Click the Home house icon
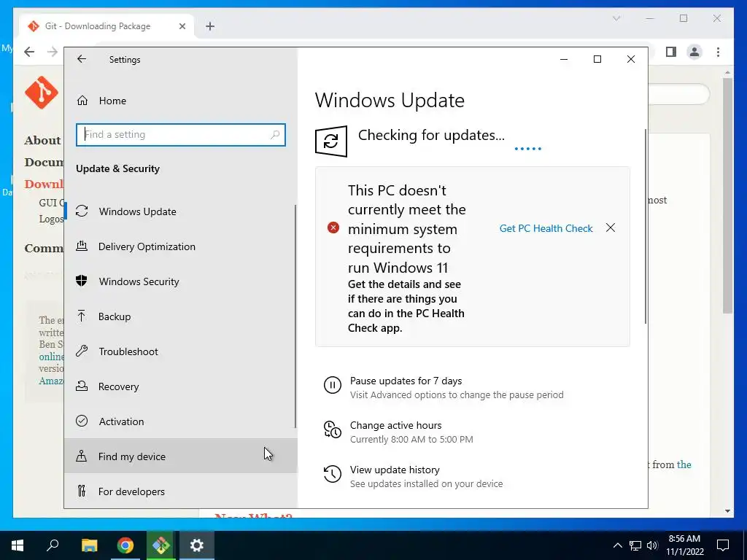 pos(82,101)
